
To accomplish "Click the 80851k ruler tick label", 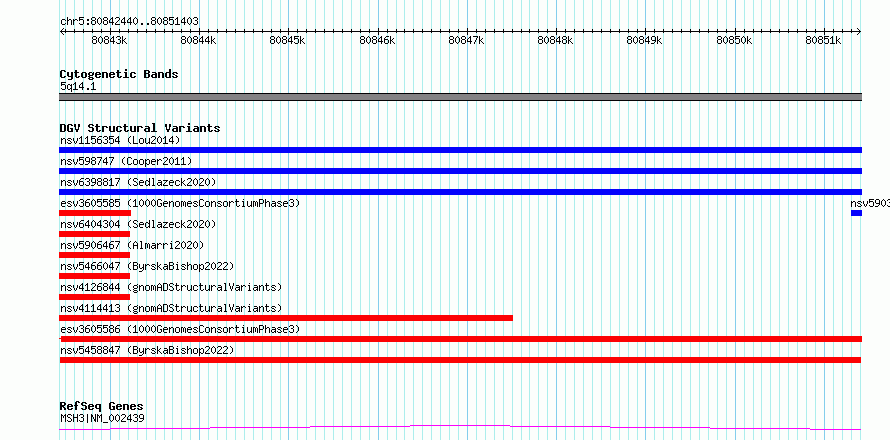I will point(824,40).
